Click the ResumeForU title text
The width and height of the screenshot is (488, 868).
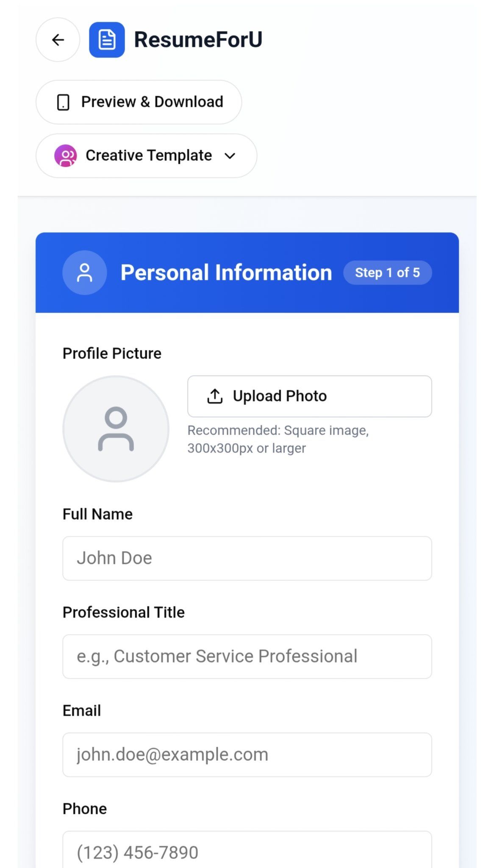coord(198,40)
